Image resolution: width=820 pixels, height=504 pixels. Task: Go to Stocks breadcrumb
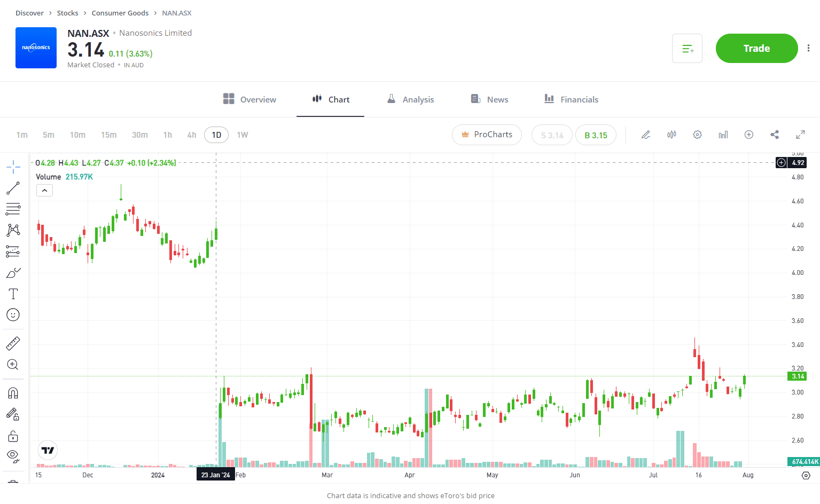(x=67, y=13)
